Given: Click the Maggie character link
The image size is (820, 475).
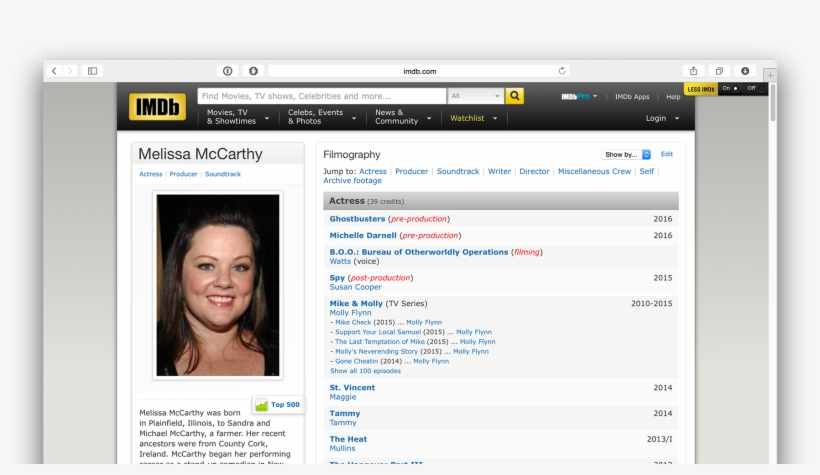Looking at the screenshot, I should [x=343, y=397].
